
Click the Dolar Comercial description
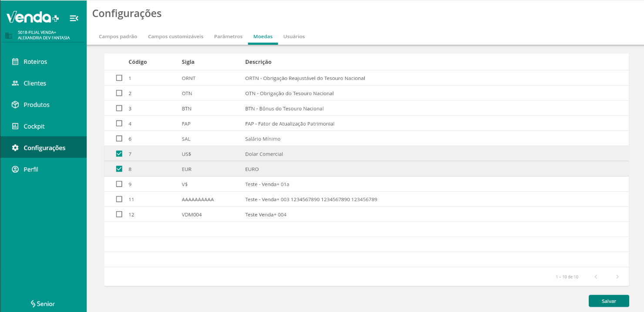pos(264,154)
